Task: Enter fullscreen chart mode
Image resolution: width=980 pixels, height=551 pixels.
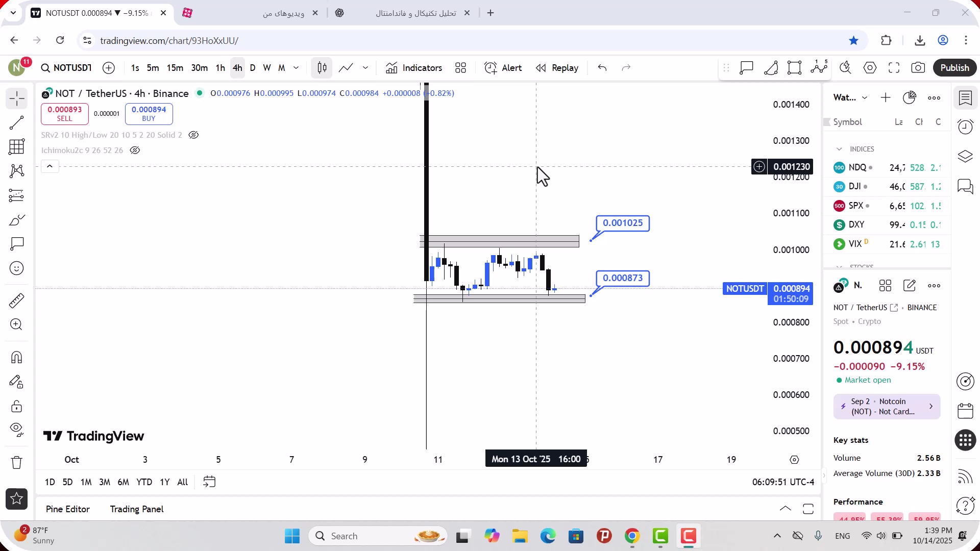Action: (x=894, y=68)
